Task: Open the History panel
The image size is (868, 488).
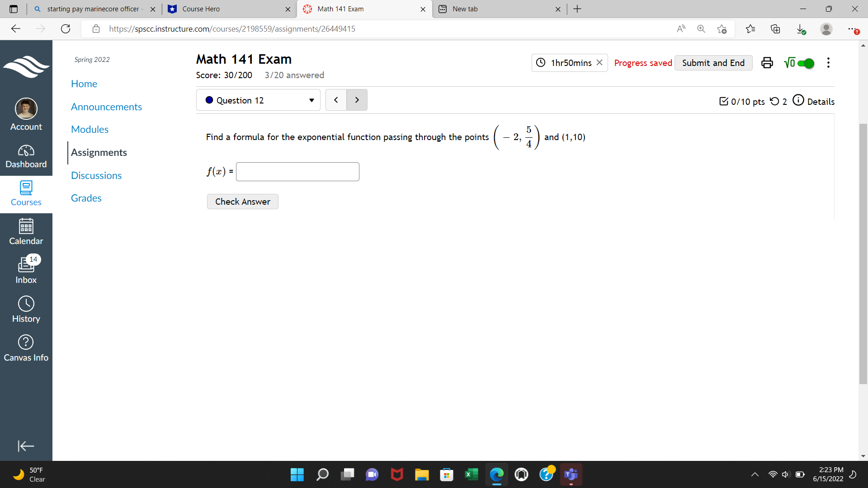Action: [x=26, y=310]
